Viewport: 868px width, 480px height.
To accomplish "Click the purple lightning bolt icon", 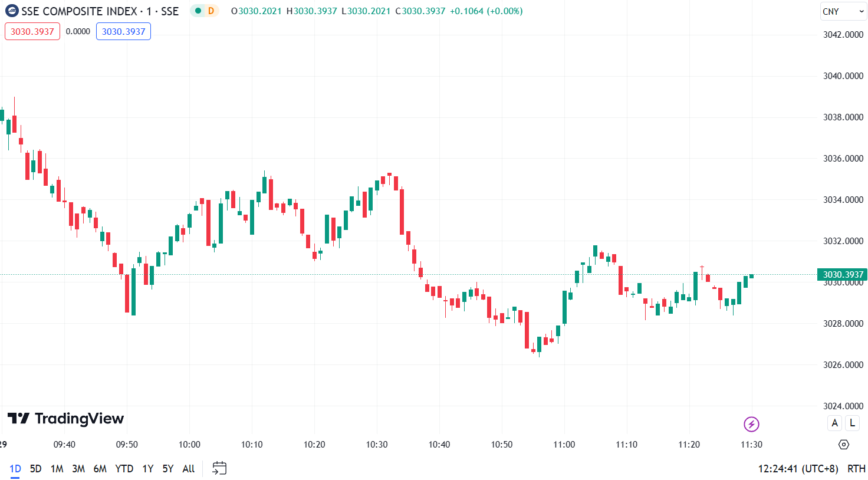I will pyautogui.click(x=751, y=424).
